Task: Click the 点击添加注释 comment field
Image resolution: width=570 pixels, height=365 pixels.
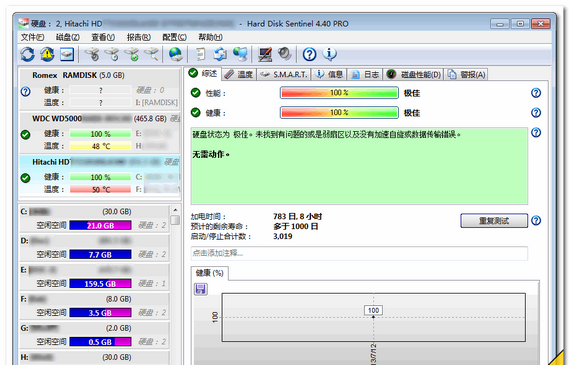Action: coord(359,253)
